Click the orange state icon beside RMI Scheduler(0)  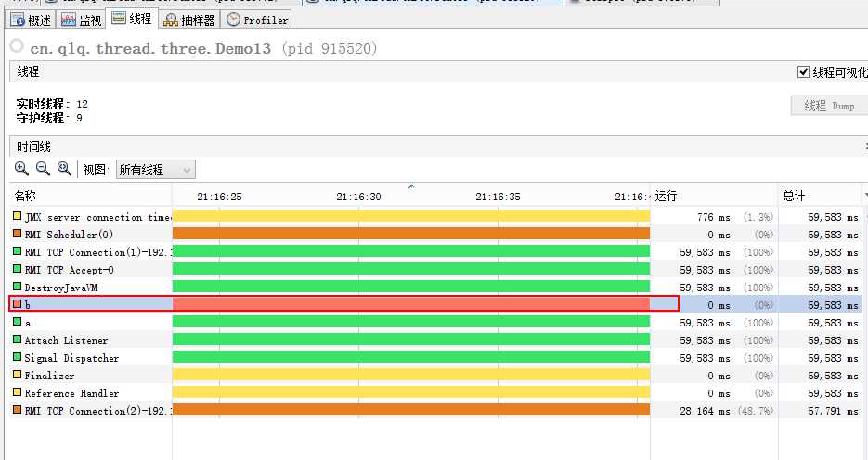tap(17, 234)
